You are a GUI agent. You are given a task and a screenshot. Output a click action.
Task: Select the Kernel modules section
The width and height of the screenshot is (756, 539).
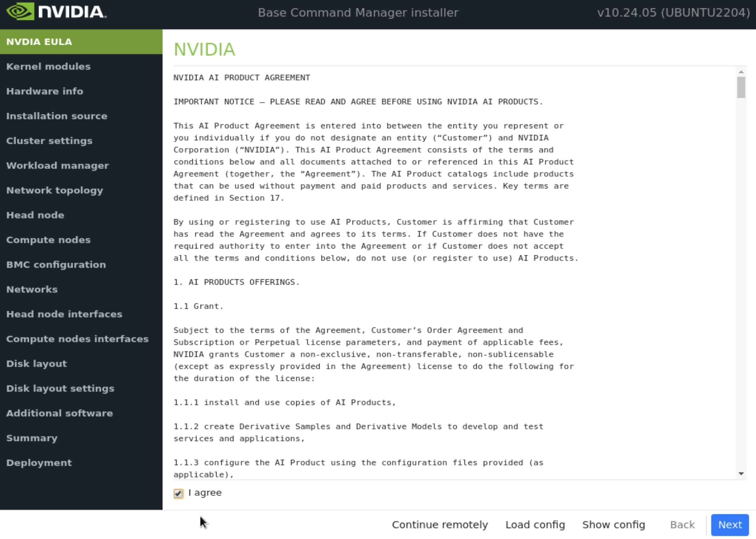point(48,66)
